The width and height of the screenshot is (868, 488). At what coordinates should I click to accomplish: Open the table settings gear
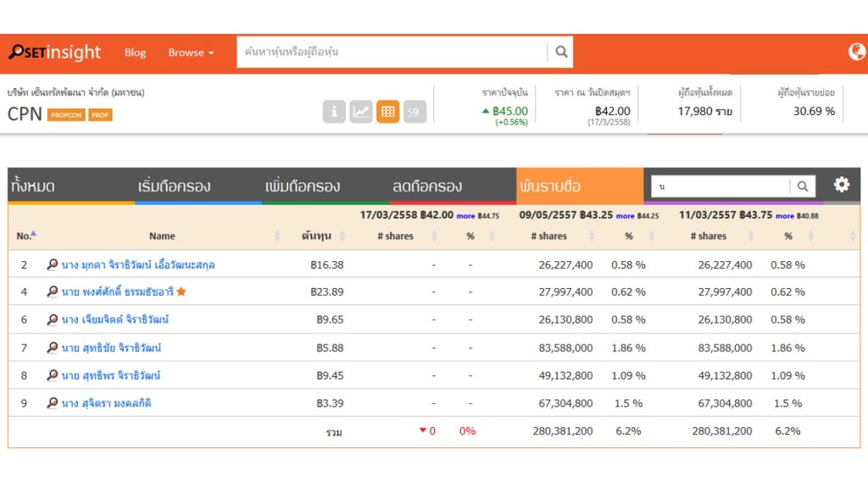[x=842, y=185]
